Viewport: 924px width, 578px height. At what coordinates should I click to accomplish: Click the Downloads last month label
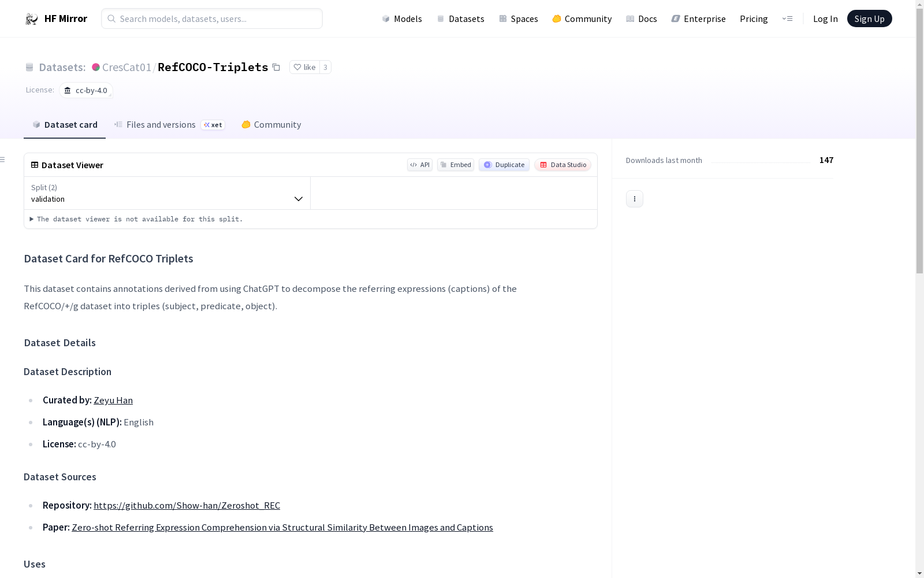(x=664, y=160)
